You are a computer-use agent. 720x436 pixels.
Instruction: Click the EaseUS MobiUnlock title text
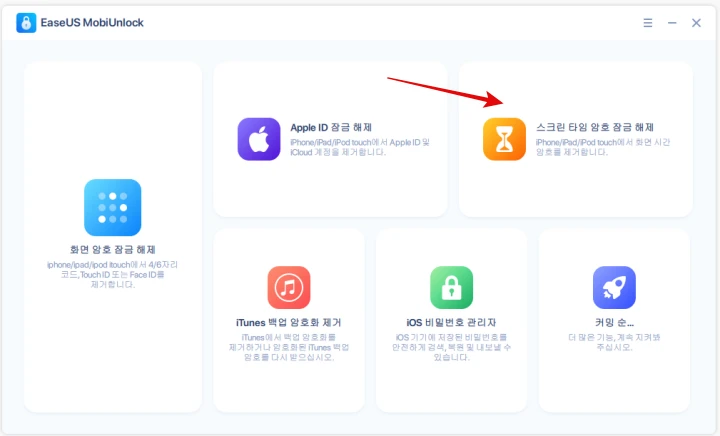(x=92, y=22)
